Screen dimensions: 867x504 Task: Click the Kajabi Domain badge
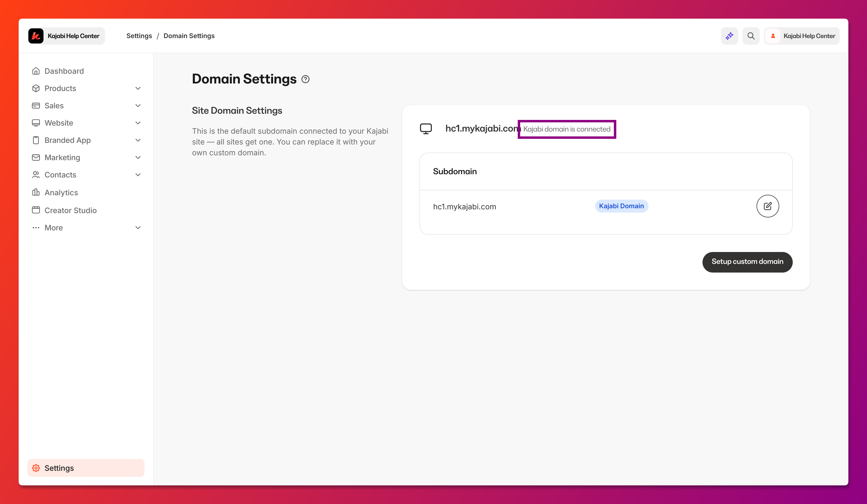coord(621,206)
